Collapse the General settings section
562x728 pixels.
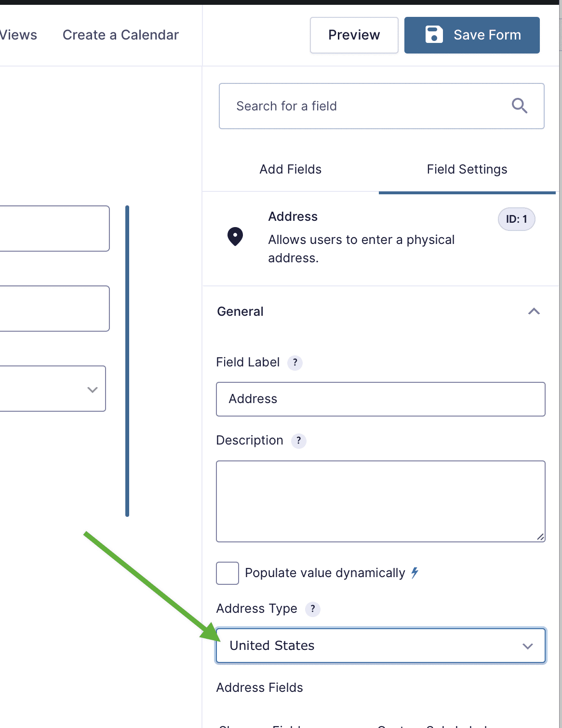pyautogui.click(x=534, y=311)
